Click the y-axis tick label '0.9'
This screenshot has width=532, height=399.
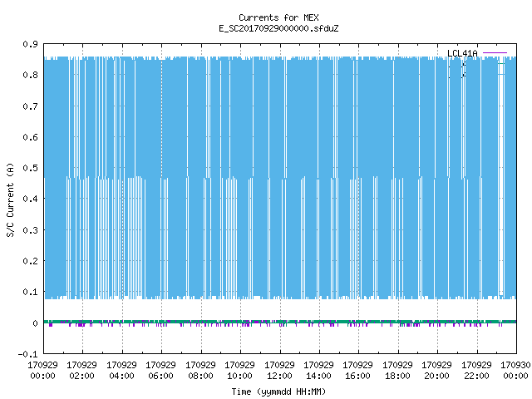coord(30,44)
